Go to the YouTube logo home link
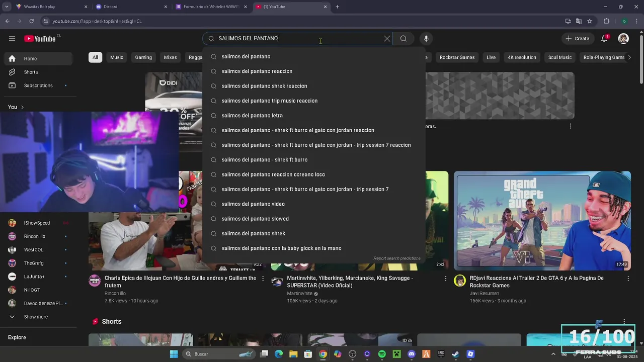This screenshot has height=362, width=644. coord(40,39)
